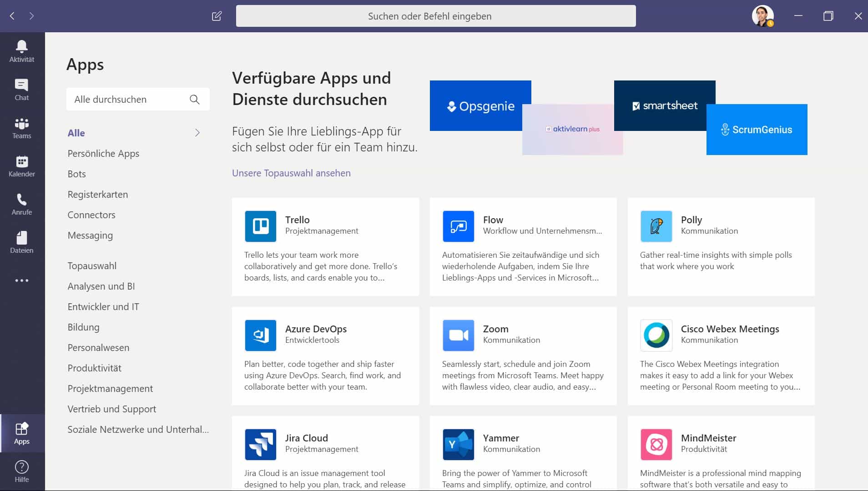Start a new chat with compose icon
868x491 pixels.
point(217,16)
